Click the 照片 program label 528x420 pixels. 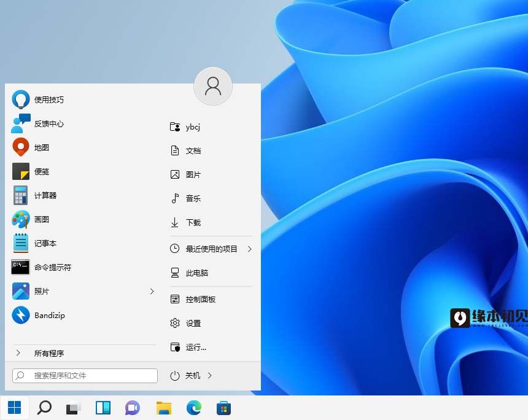coord(41,291)
